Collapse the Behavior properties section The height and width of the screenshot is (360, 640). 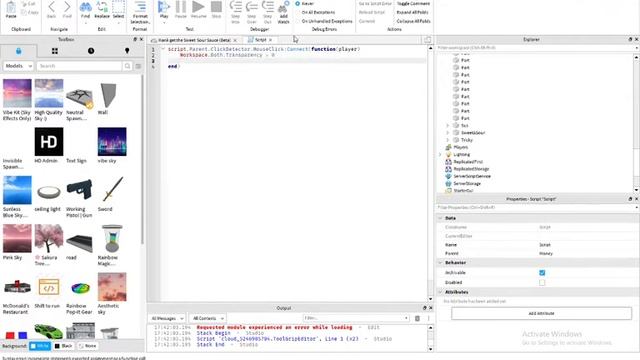coord(440,263)
